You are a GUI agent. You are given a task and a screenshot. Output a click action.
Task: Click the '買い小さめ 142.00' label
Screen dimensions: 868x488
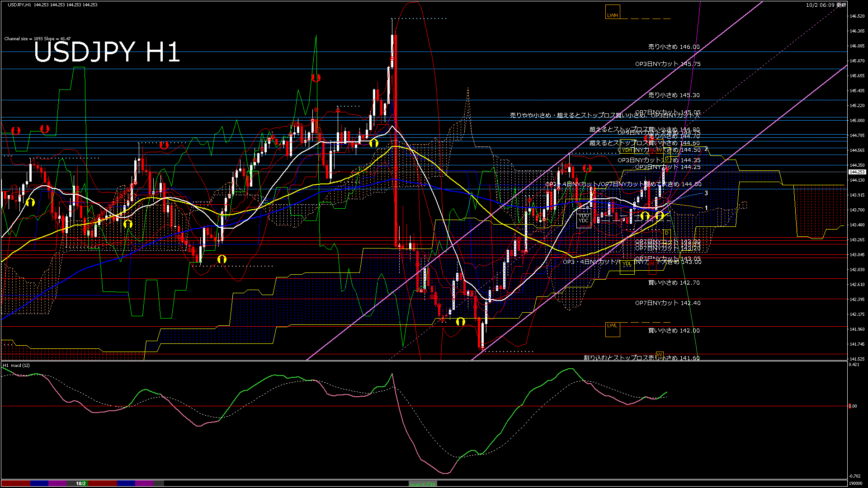point(674,330)
